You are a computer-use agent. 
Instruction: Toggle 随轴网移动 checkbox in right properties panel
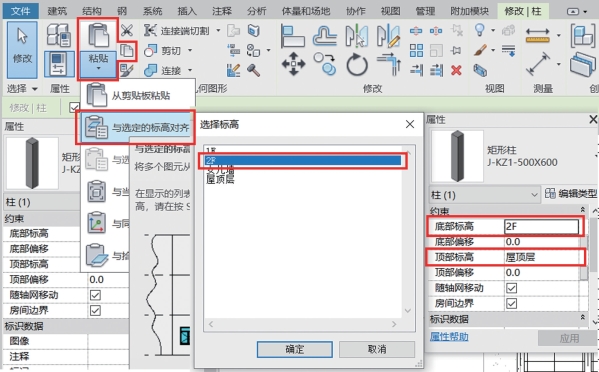click(x=511, y=288)
